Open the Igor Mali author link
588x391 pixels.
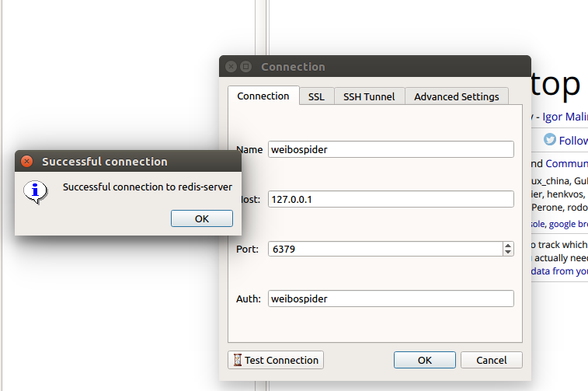(x=565, y=117)
